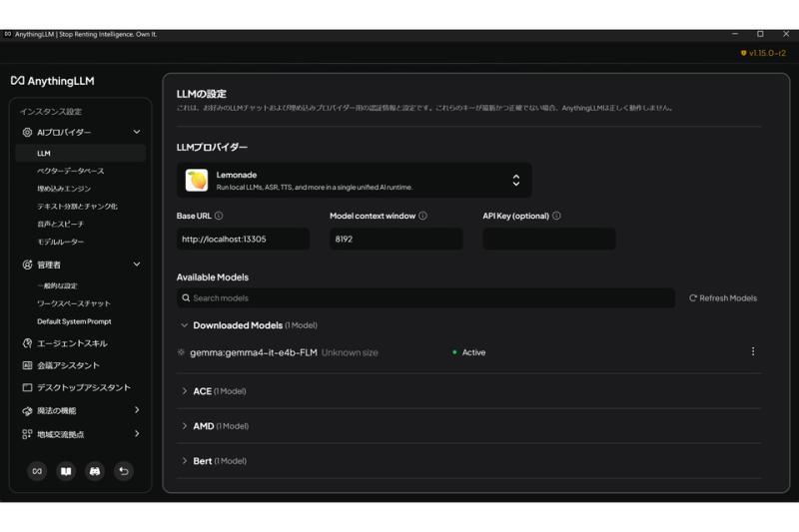Viewport: 799px width, 532px height.
Task: Click the 会議アシスタント icon
Action: click(x=27, y=365)
